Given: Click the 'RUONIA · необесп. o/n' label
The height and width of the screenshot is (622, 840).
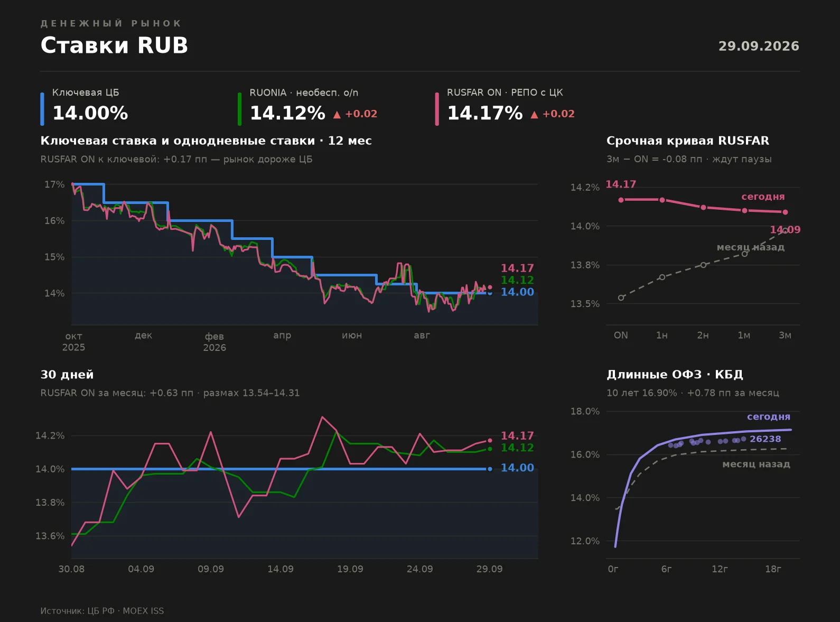Looking at the screenshot, I should [x=304, y=92].
